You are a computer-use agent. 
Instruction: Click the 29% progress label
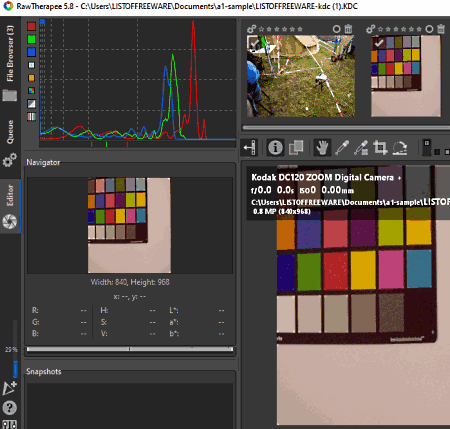tap(11, 350)
